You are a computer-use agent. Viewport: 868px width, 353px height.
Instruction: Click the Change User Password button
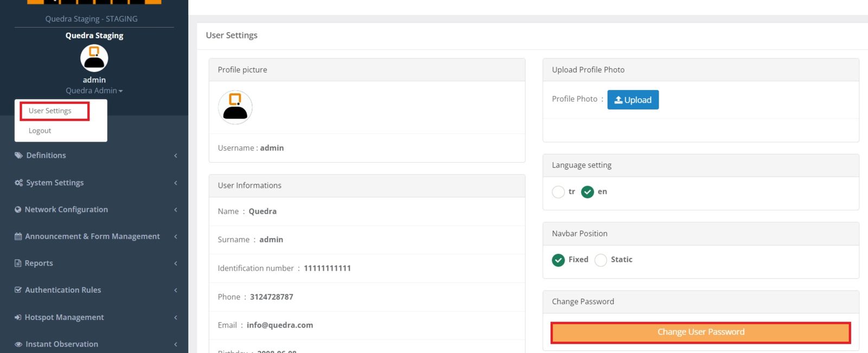coord(700,332)
